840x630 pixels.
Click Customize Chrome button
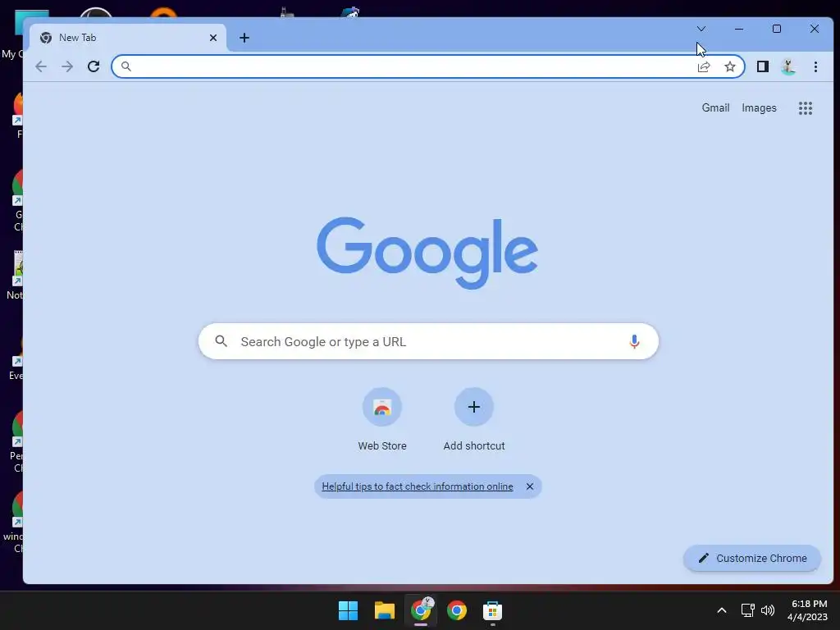[752, 558]
